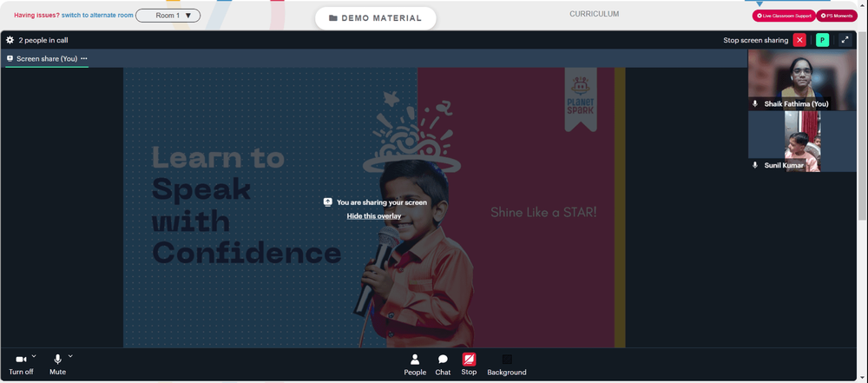
Task: Select the Screen share (You) tab
Action: 47,59
